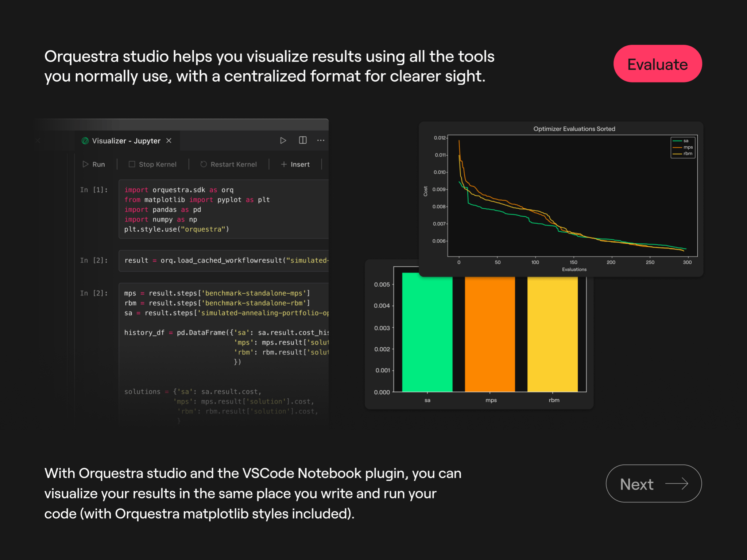This screenshot has width=747, height=560.
Task: Click the 'benchmark-standalone-rbm' code line
Action: 217,303
